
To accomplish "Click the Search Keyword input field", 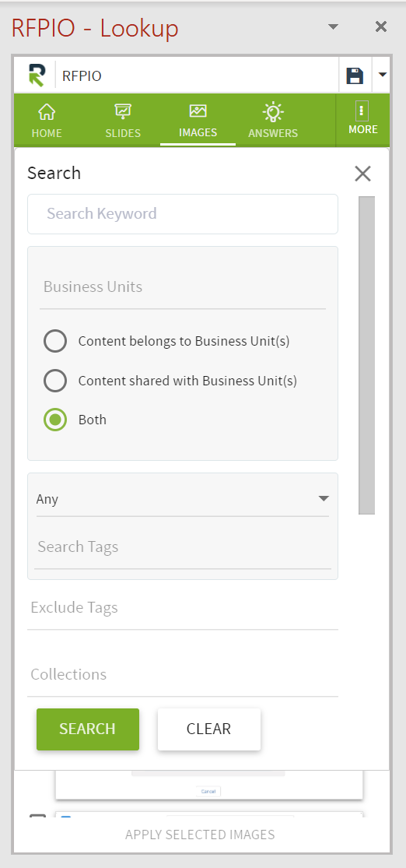I will pos(183,213).
